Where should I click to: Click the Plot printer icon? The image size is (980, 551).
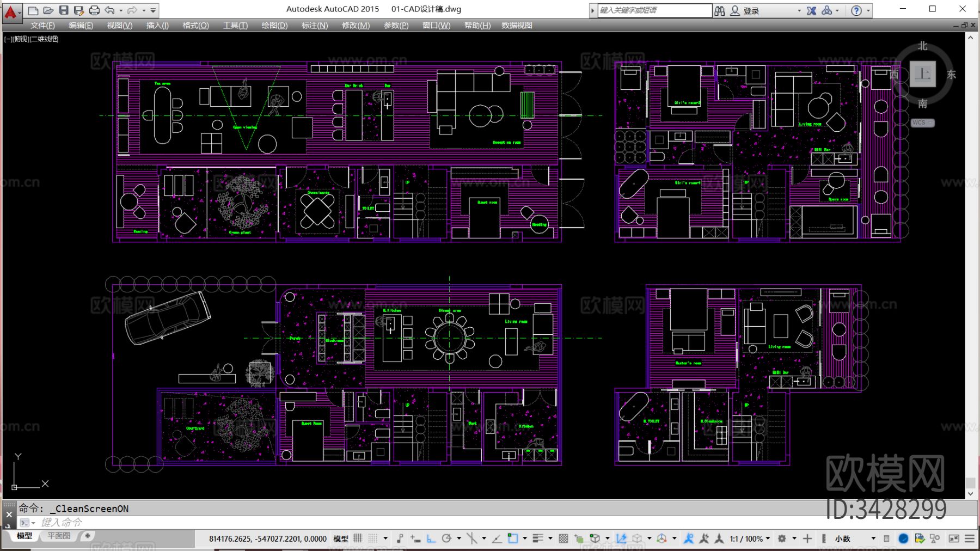click(94, 10)
